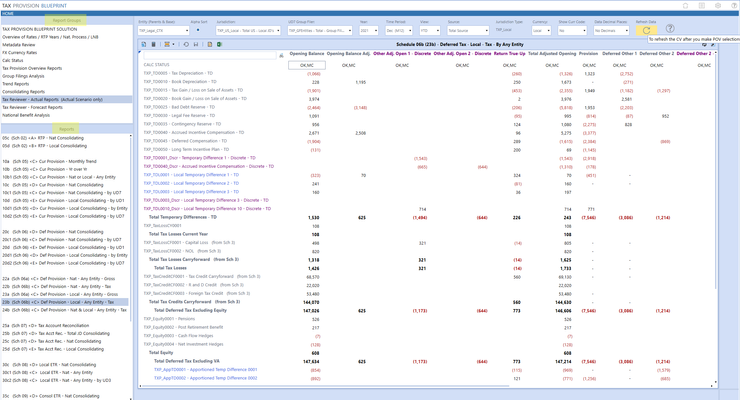Click the first blue document icon in grid toolbar
The image size is (740, 400).
[144, 44]
